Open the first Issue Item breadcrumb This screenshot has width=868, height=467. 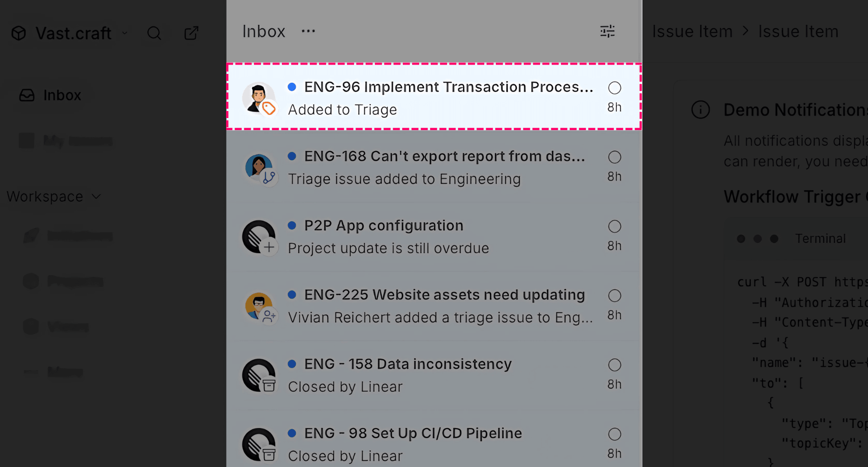[x=692, y=32]
